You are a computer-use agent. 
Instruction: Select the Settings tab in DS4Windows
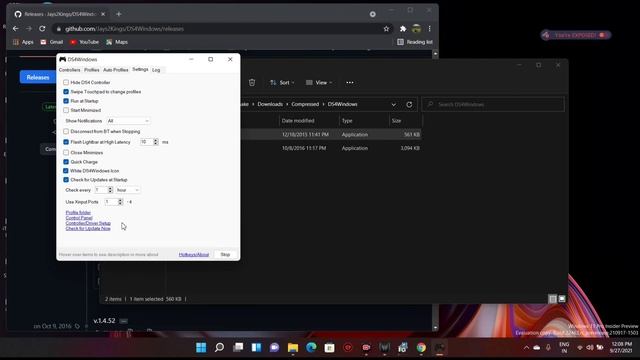(x=140, y=69)
